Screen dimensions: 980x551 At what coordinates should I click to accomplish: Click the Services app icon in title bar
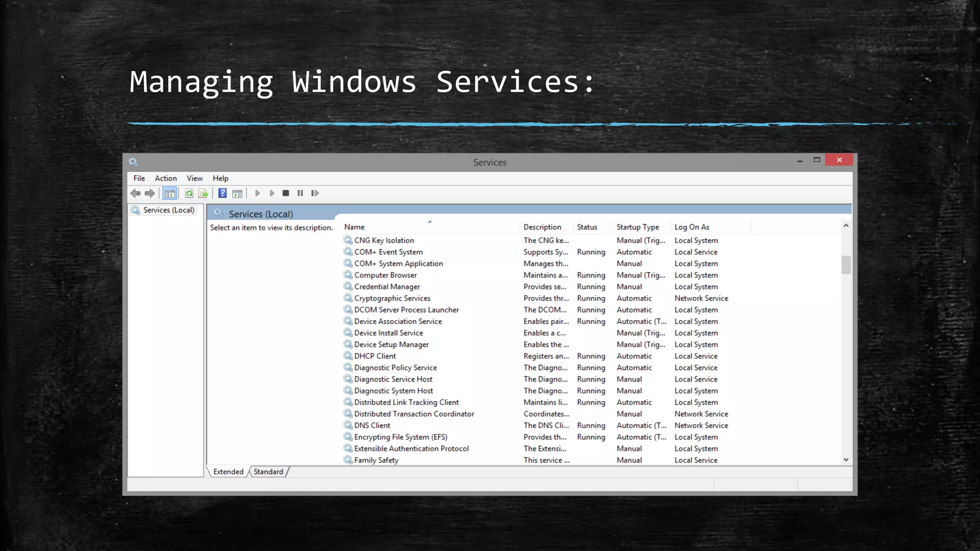click(x=134, y=162)
